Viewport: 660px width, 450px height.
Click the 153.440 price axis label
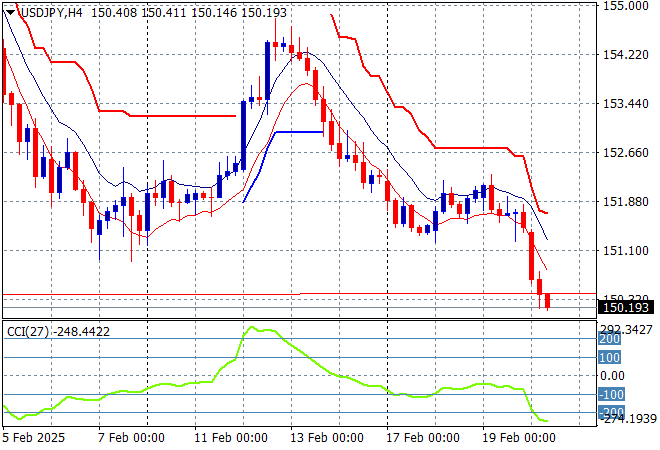[627, 104]
